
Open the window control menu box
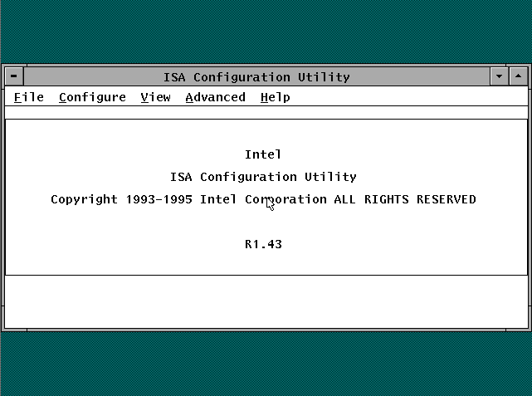14,77
